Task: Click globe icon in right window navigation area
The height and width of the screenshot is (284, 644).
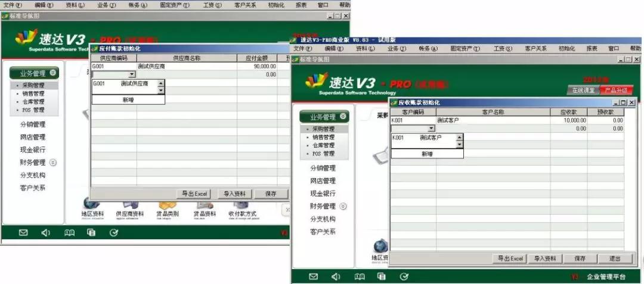Action: pyautogui.click(x=380, y=246)
